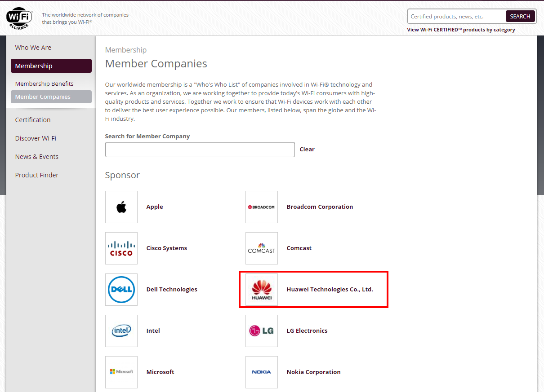This screenshot has width=544, height=392.
Task: Click the Broadcom logo tile
Action: 262,207
